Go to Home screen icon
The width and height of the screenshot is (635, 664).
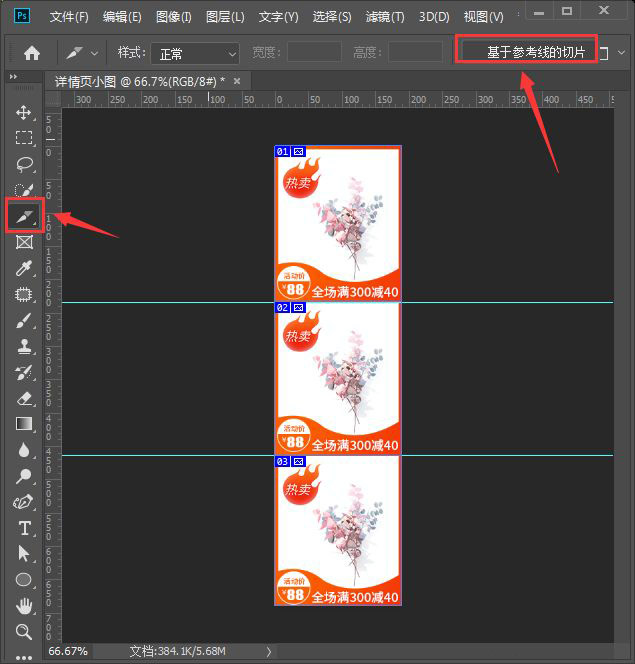click(32, 53)
